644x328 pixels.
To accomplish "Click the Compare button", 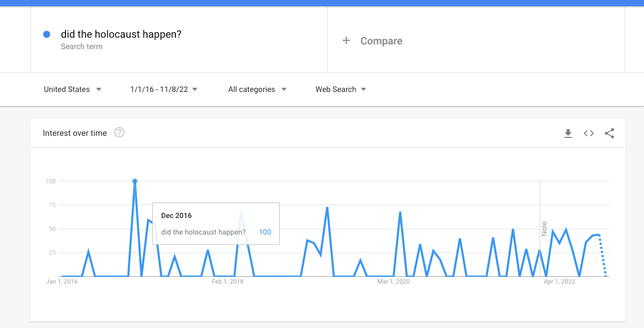I will coord(372,41).
